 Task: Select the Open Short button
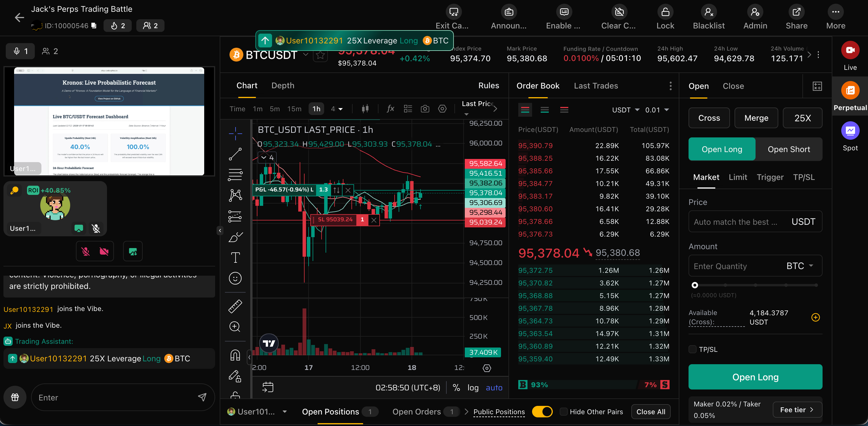pyautogui.click(x=789, y=149)
